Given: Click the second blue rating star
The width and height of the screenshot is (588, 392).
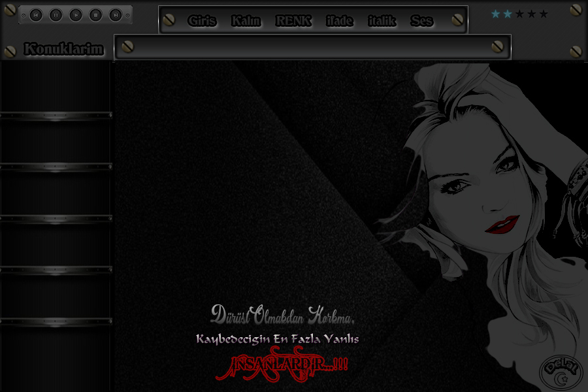Looking at the screenshot, I should 508,14.
